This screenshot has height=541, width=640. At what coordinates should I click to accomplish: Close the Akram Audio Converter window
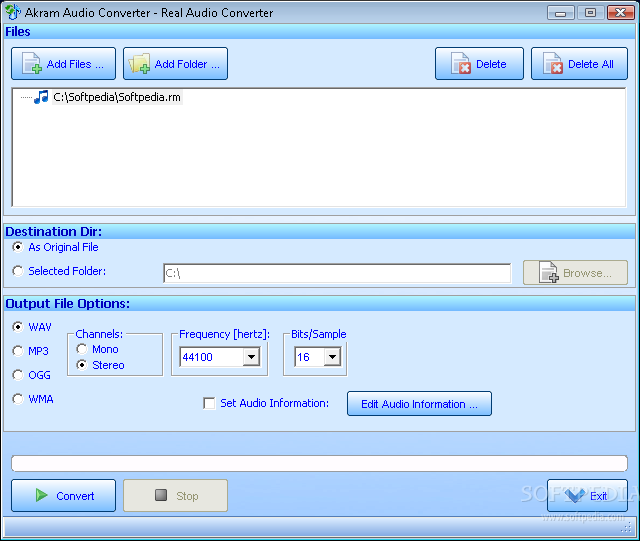tap(620, 13)
